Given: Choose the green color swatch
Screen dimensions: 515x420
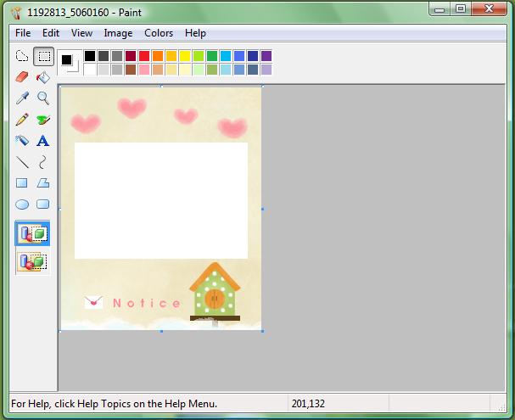Looking at the screenshot, I should point(212,56).
